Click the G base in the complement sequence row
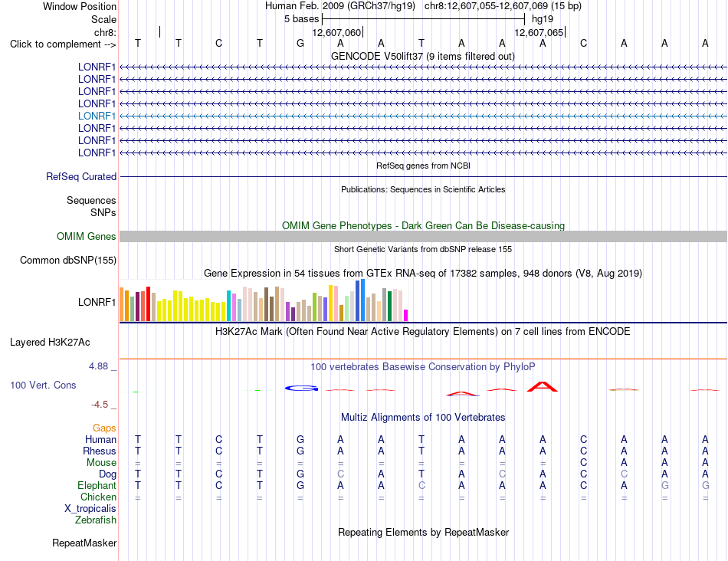This screenshot has height=561, width=728. point(300,43)
